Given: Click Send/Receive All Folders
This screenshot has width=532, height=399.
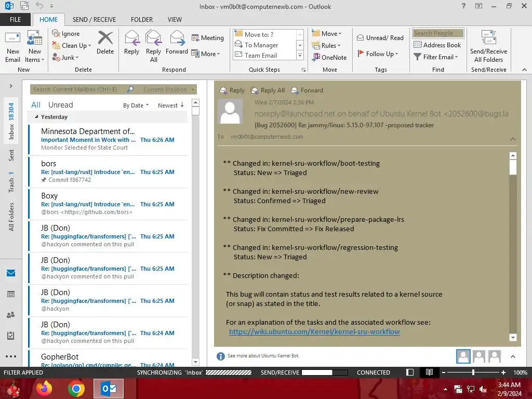Looking at the screenshot, I should point(488,46).
